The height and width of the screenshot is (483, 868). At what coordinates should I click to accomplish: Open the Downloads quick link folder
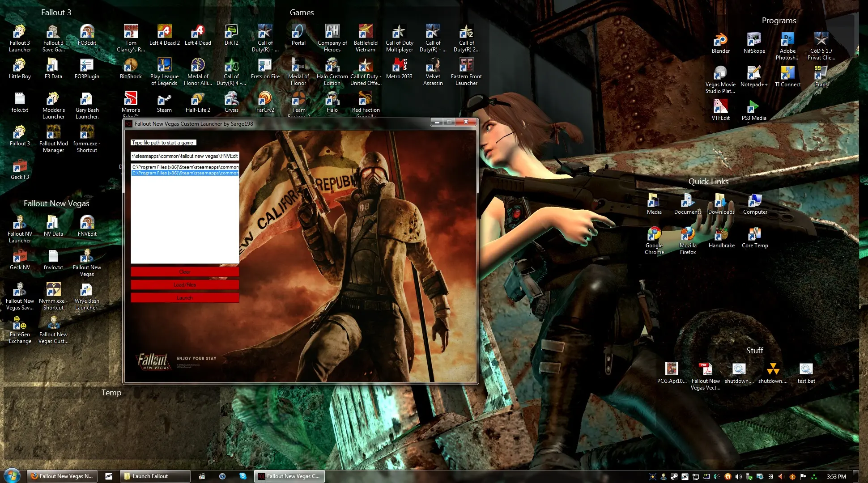pyautogui.click(x=721, y=204)
